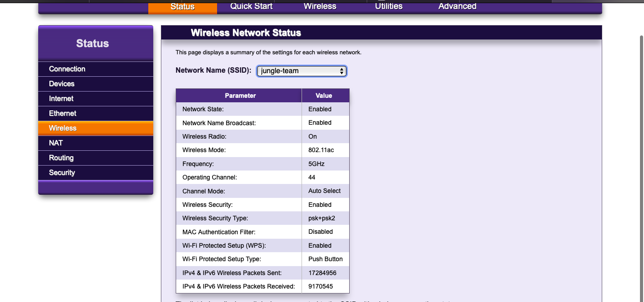Expand the Network Name (SSID) dropdown
Viewport: 644px width, 302px height.
[302, 71]
